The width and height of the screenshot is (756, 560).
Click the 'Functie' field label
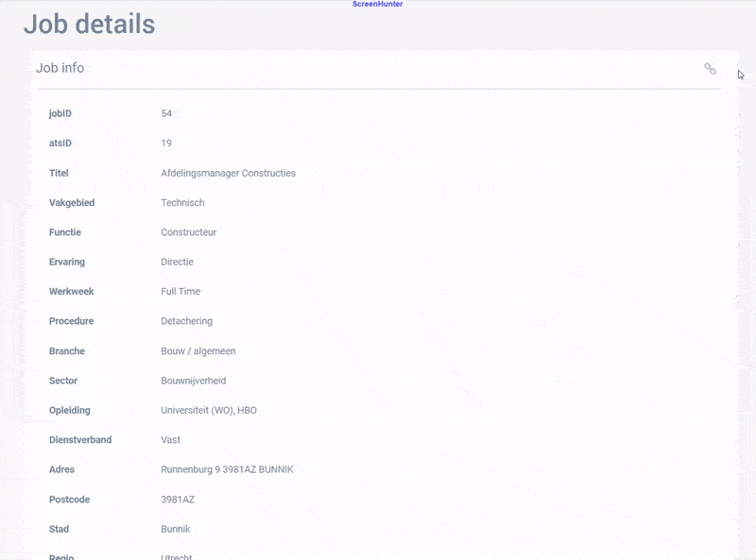tap(65, 232)
